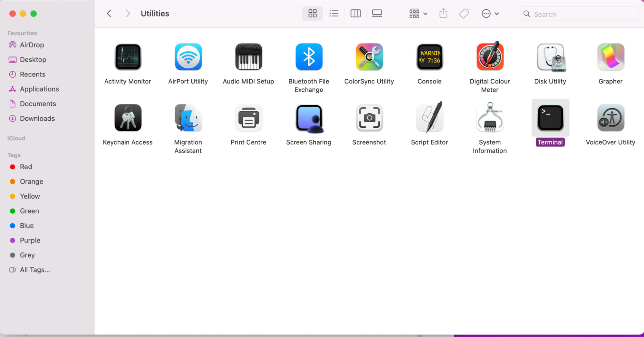This screenshot has width=644, height=337.
Task: Select Applications in the sidebar
Action: [39, 89]
